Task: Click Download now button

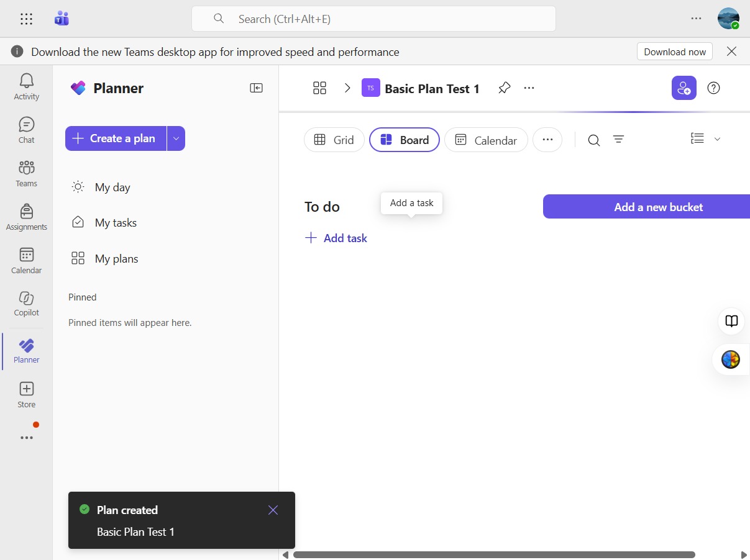Action: (675, 52)
